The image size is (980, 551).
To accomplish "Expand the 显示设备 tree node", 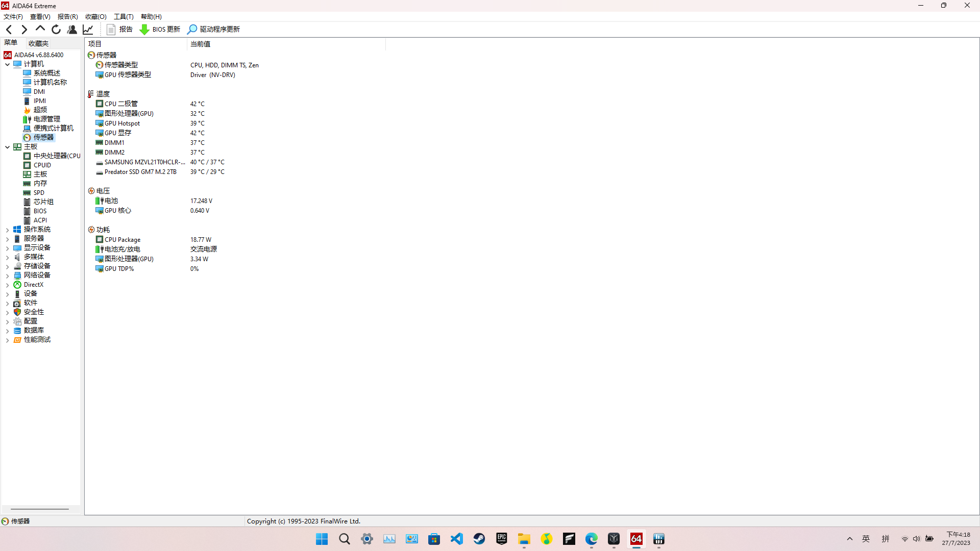I will (7, 248).
